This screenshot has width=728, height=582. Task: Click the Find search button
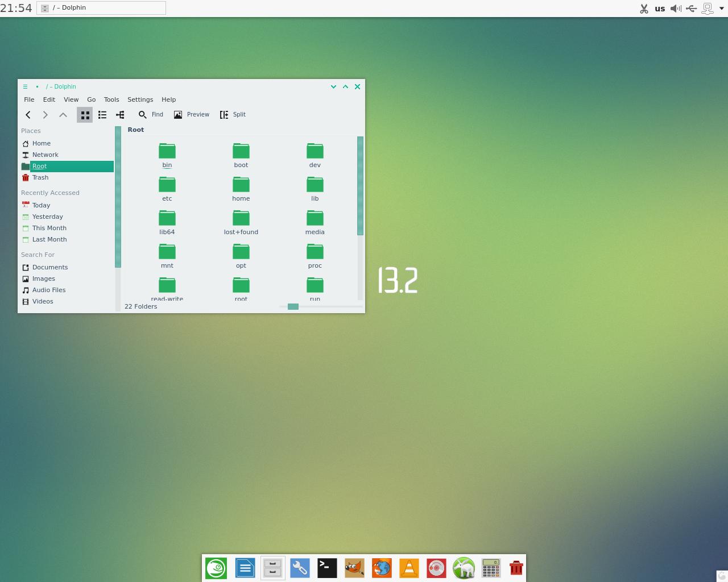point(151,115)
